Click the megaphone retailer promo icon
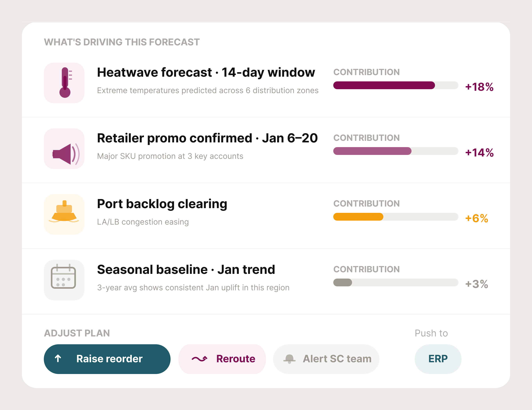The width and height of the screenshot is (532, 410). click(65, 154)
